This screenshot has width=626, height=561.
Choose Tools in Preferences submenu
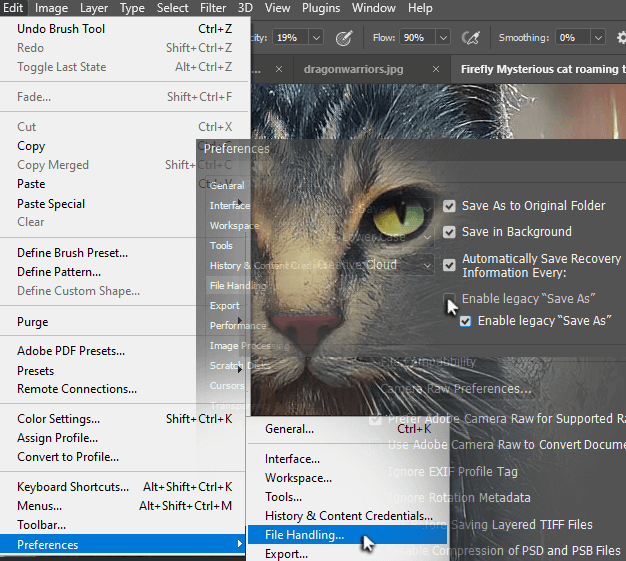coord(347,497)
